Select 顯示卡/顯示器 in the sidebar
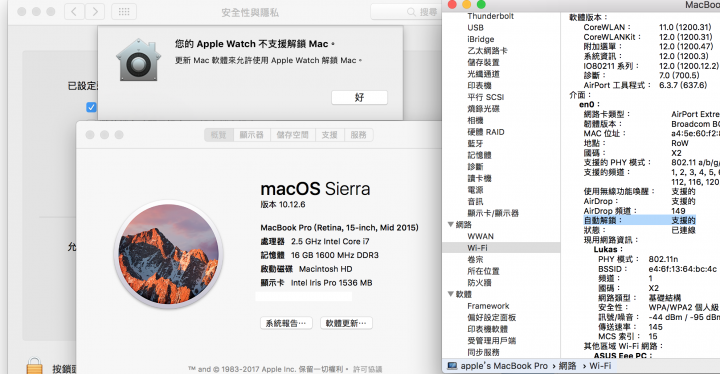 tap(493, 213)
